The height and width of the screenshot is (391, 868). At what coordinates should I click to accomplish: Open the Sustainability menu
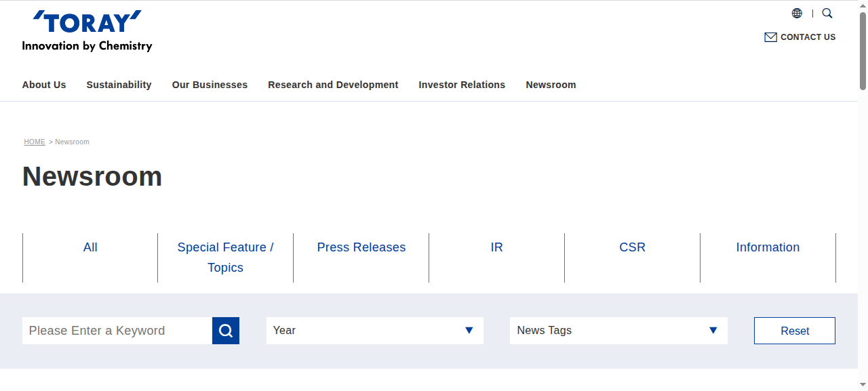[119, 85]
